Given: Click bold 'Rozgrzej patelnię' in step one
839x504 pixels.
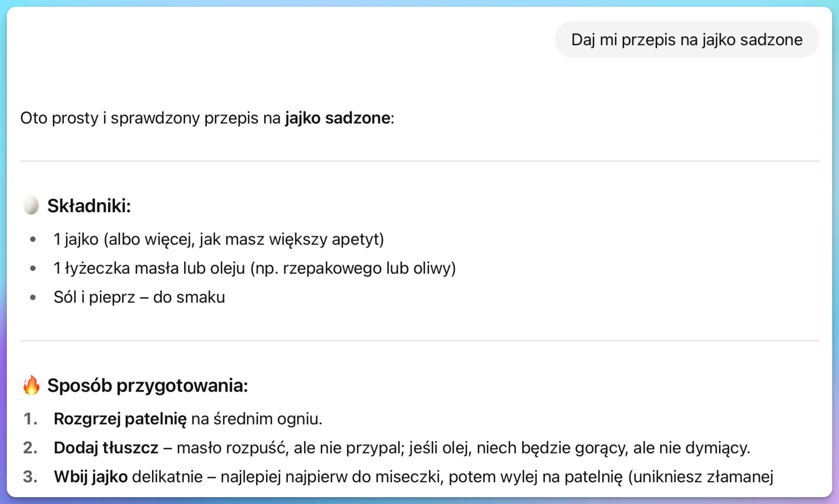Looking at the screenshot, I should pyautogui.click(x=120, y=419).
